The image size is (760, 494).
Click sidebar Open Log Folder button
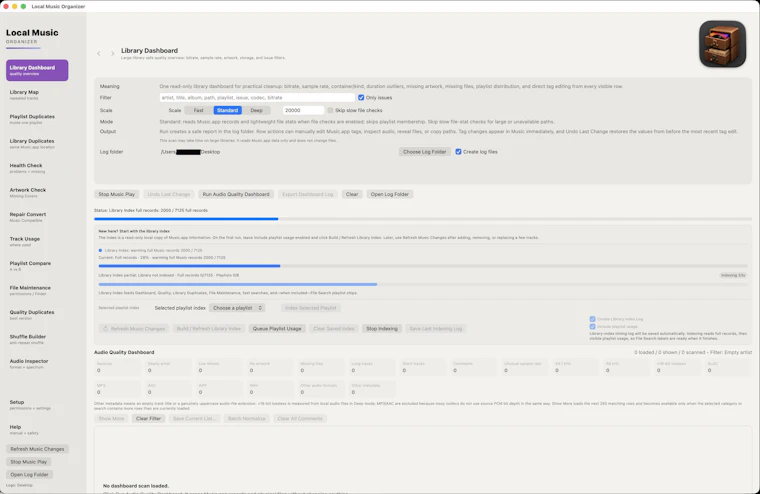click(x=30, y=475)
